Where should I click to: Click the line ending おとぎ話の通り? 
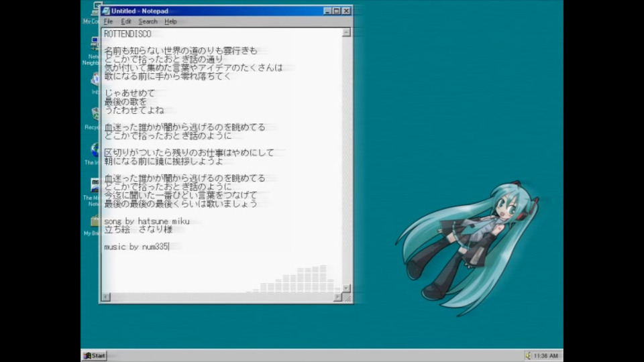(164, 59)
